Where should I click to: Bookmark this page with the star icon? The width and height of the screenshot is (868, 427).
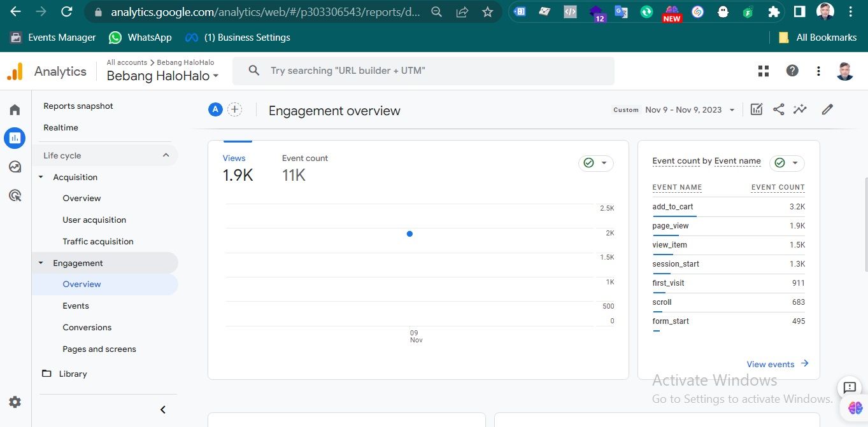click(x=487, y=12)
